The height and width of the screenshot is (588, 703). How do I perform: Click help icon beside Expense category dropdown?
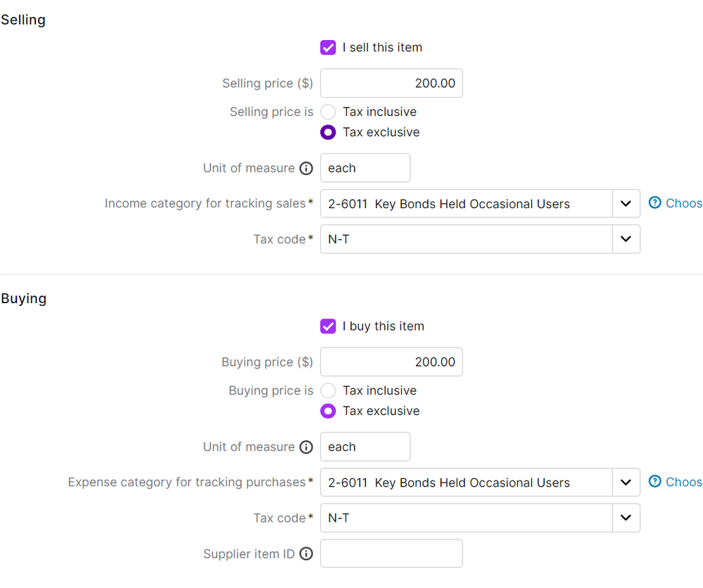[655, 482]
